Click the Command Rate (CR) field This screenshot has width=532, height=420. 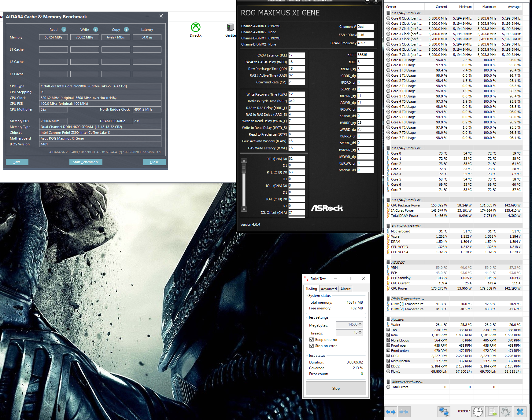click(297, 82)
